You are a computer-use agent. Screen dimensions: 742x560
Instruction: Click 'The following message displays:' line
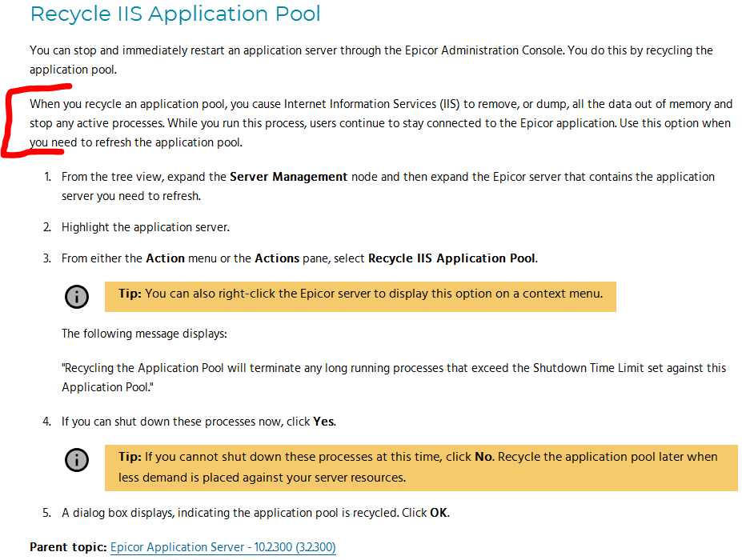144,334
